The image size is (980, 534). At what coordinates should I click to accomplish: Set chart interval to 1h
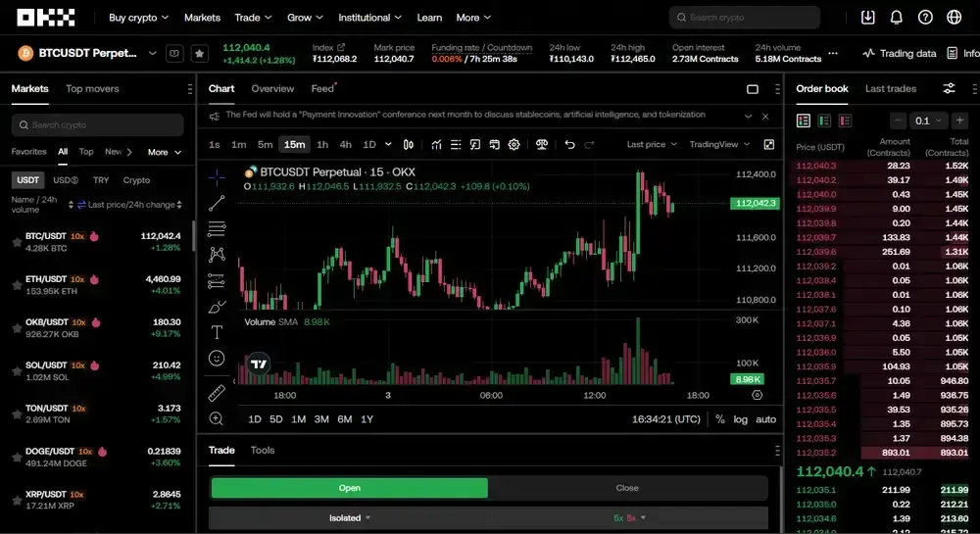[322, 145]
